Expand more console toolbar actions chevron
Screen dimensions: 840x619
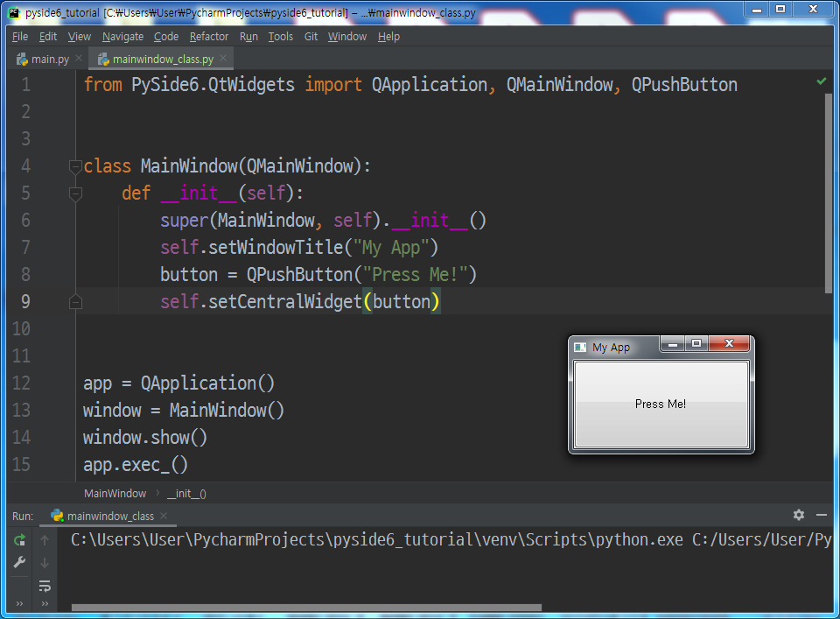(45, 604)
